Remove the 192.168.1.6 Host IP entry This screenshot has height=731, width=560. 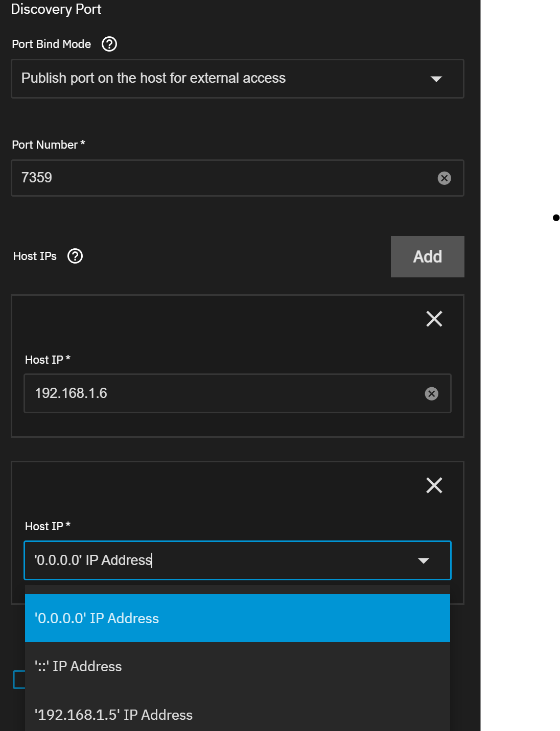click(434, 319)
